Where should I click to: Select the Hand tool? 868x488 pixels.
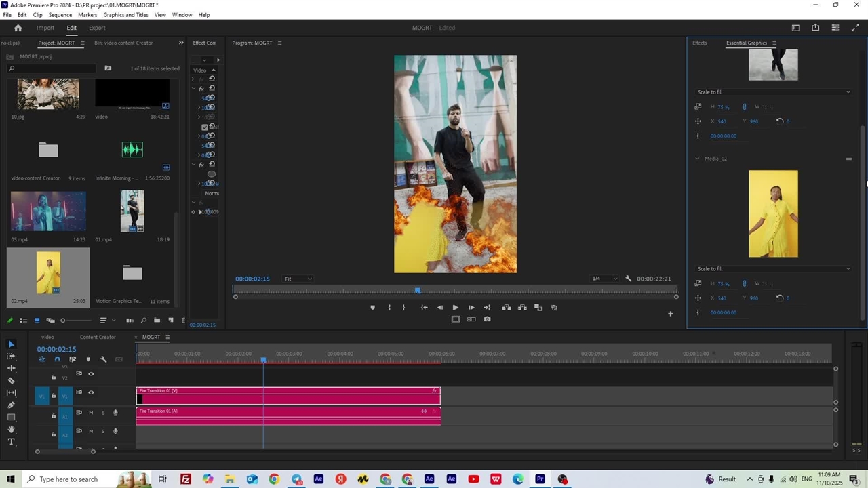[x=11, y=429]
